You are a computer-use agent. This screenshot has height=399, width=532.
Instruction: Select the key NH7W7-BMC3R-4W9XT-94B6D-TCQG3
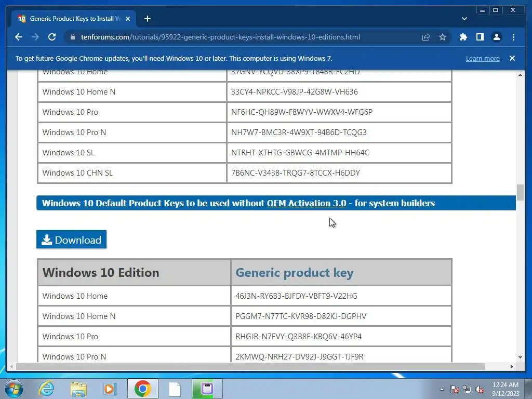[x=299, y=132]
